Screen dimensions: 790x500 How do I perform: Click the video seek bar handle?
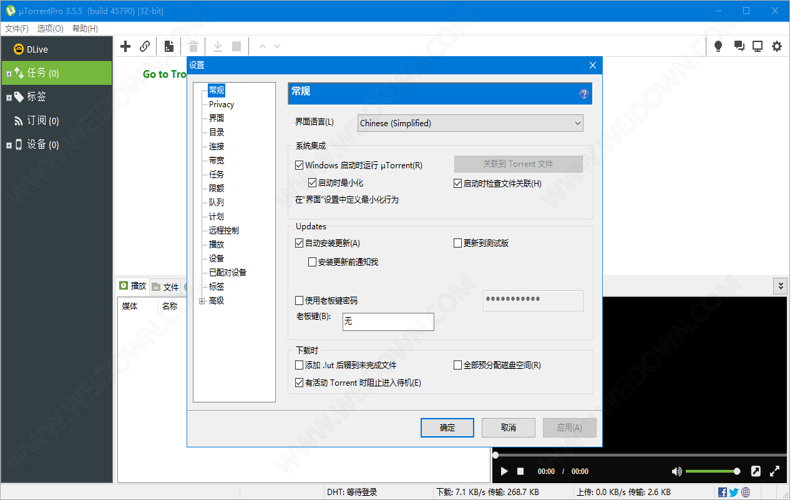(496, 455)
